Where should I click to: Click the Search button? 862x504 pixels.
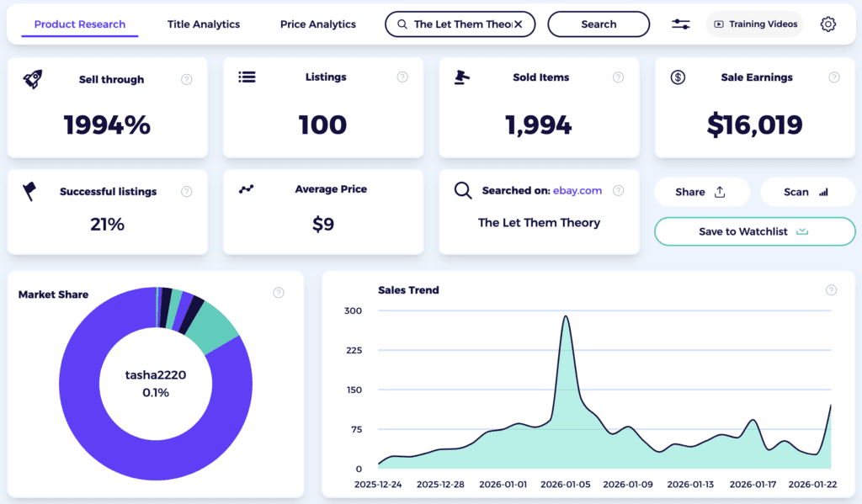click(599, 24)
